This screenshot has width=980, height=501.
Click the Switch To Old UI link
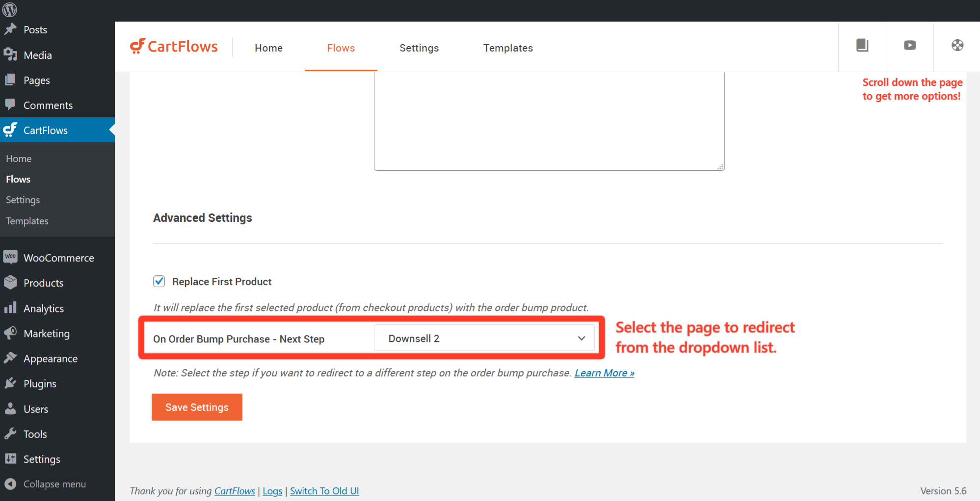click(x=324, y=491)
